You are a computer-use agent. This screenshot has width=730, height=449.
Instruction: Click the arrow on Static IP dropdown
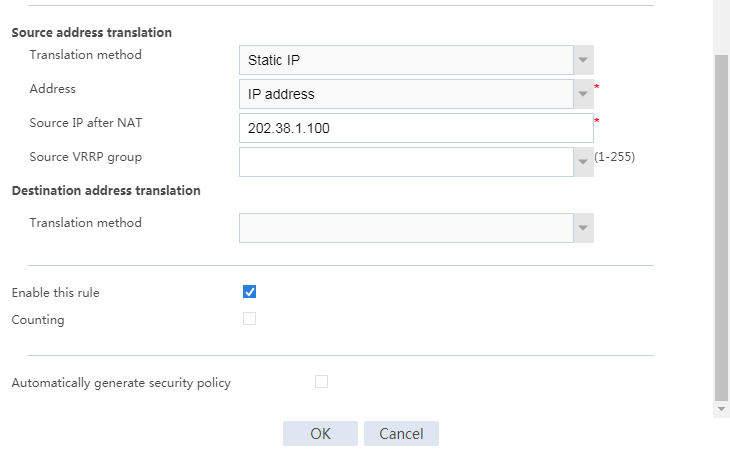click(x=583, y=60)
